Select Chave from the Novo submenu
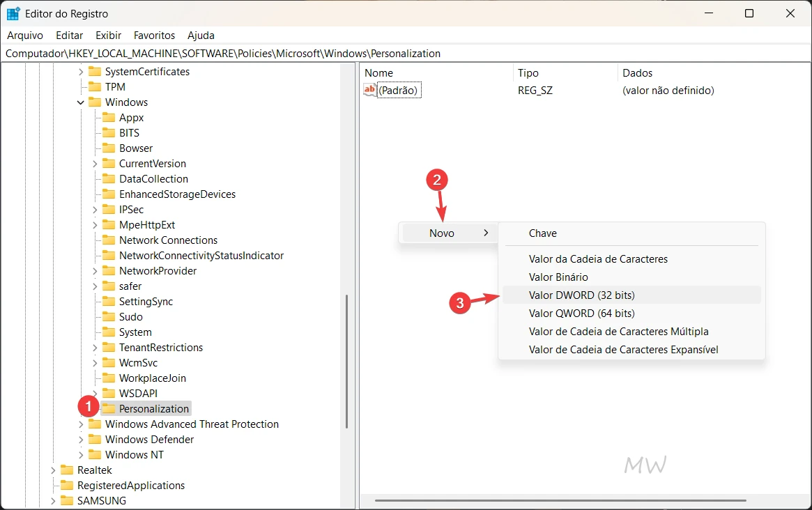Screen dimensions: 812x510 tap(542, 233)
